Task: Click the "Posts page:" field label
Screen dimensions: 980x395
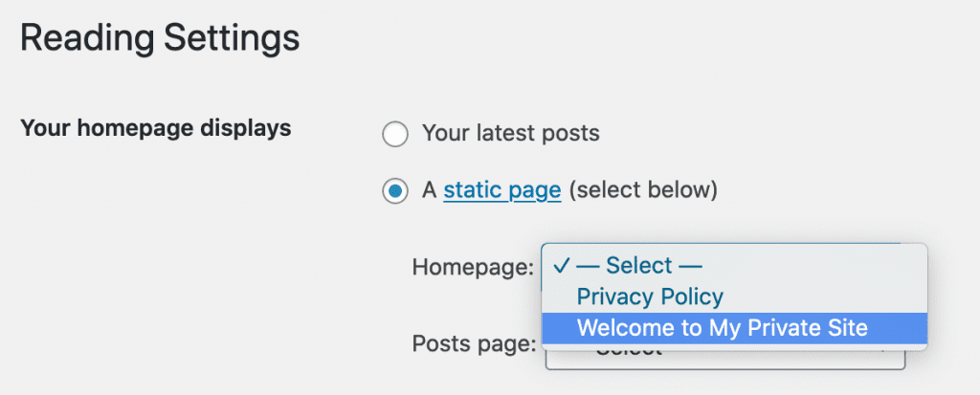Action: (x=474, y=343)
